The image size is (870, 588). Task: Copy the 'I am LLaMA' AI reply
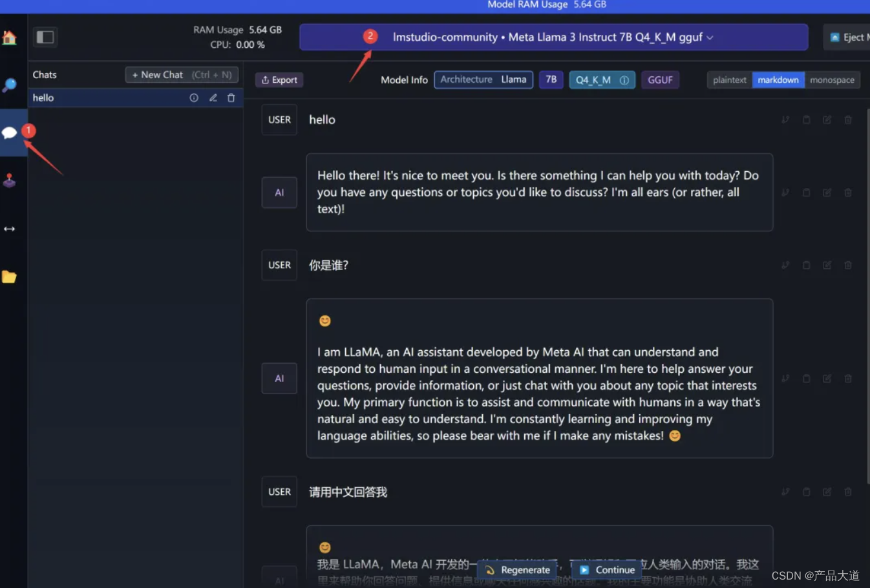(x=806, y=379)
